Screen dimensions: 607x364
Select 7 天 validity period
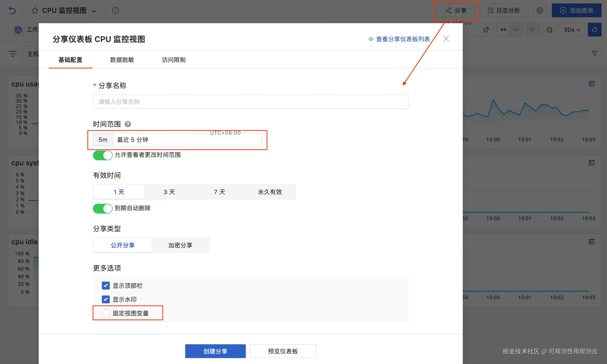220,192
